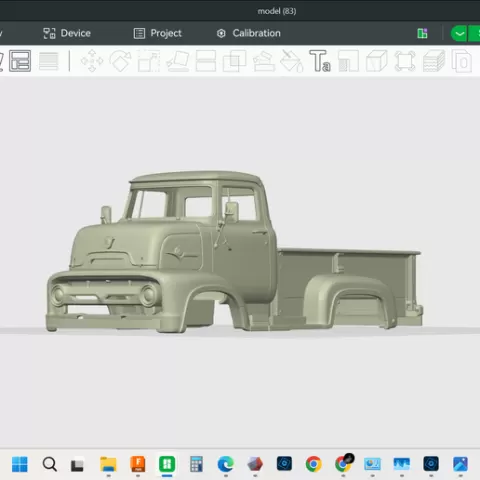This screenshot has height=480, width=480.
Task: Open the Windows Start menu
Action: [x=20, y=464]
